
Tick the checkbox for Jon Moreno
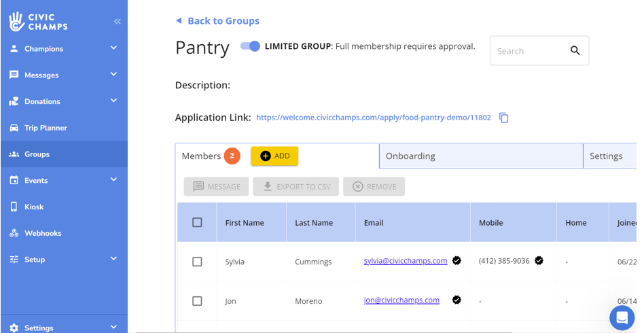197,301
